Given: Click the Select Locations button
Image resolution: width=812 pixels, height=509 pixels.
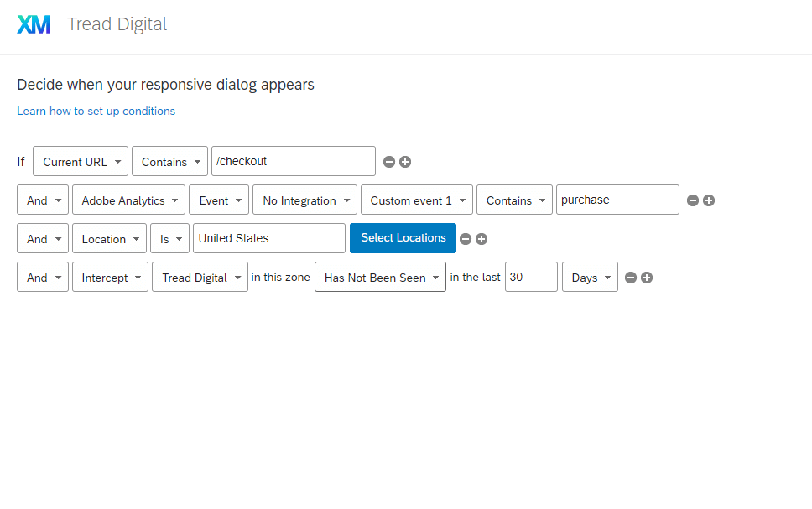Looking at the screenshot, I should [x=403, y=238].
